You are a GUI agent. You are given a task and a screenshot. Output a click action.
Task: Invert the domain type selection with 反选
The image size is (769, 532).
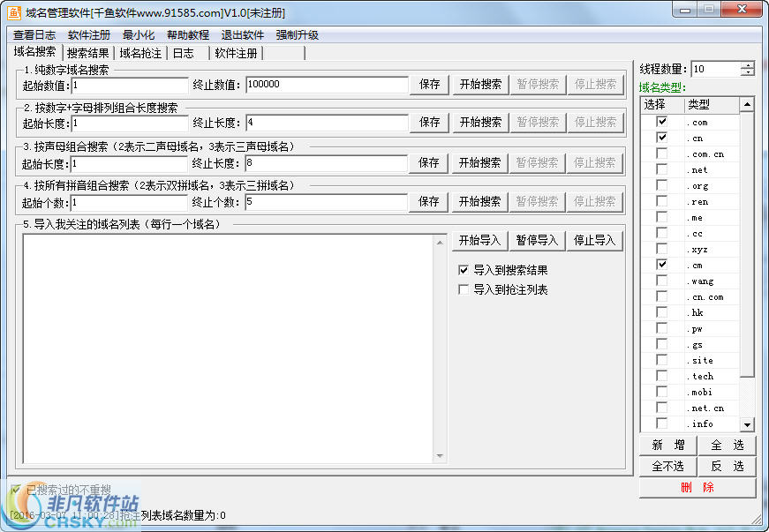point(726,467)
